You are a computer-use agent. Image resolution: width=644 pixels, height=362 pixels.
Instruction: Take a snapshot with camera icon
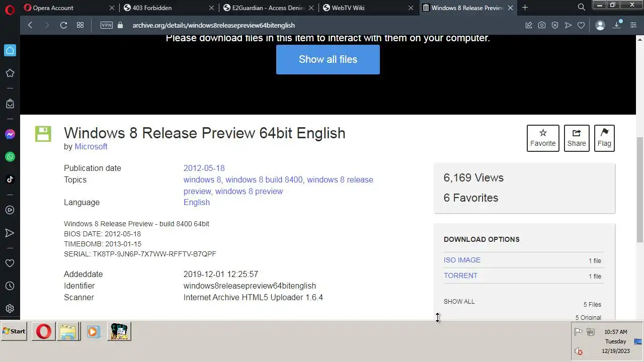pos(542,25)
